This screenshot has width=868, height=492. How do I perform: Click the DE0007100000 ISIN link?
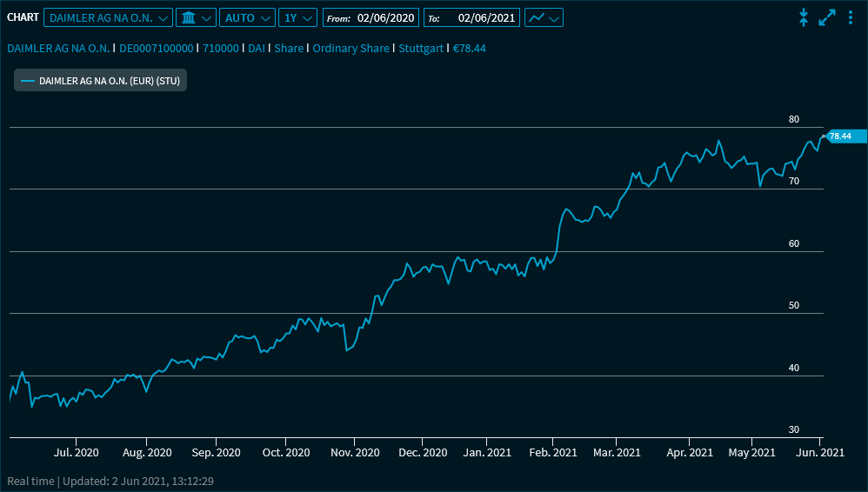156,49
